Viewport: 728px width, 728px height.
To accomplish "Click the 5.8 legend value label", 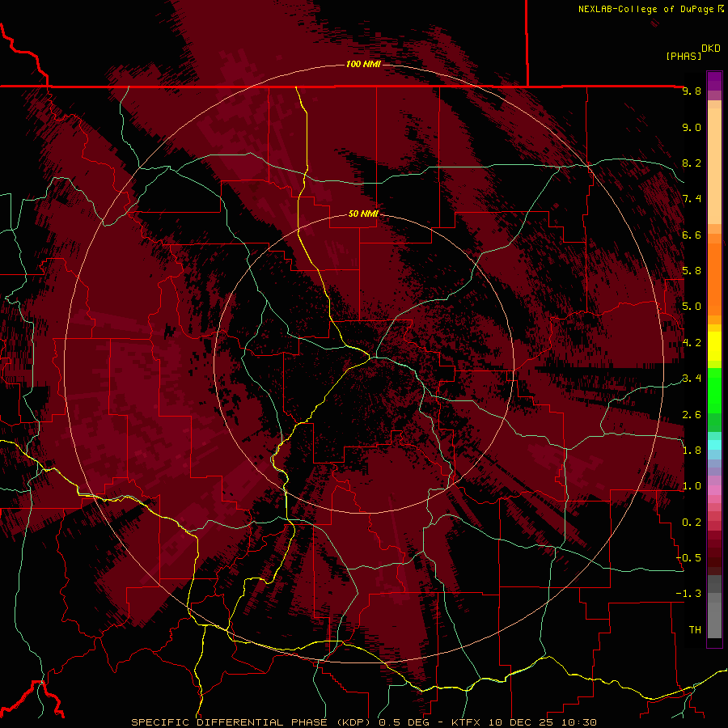I will pos(692,271).
